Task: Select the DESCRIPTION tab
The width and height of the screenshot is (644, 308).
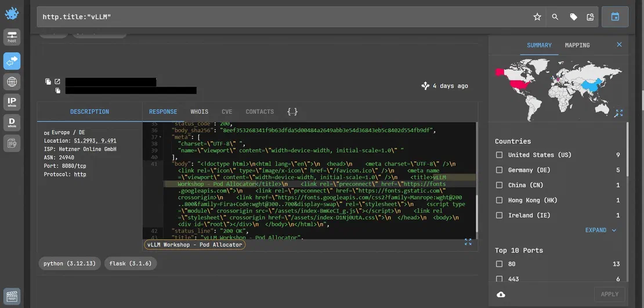Action: (x=89, y=112)
